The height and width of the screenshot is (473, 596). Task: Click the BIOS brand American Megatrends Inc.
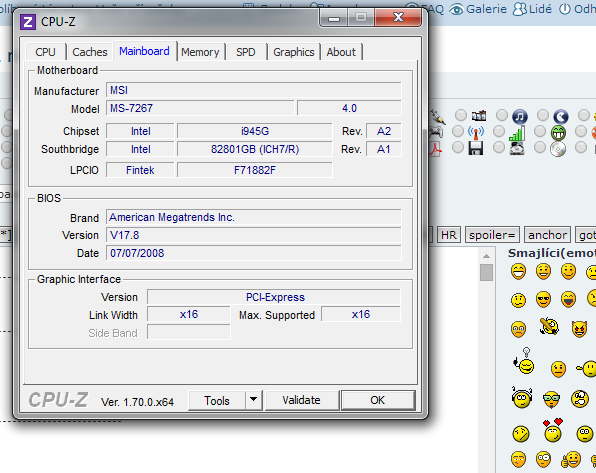254,217
